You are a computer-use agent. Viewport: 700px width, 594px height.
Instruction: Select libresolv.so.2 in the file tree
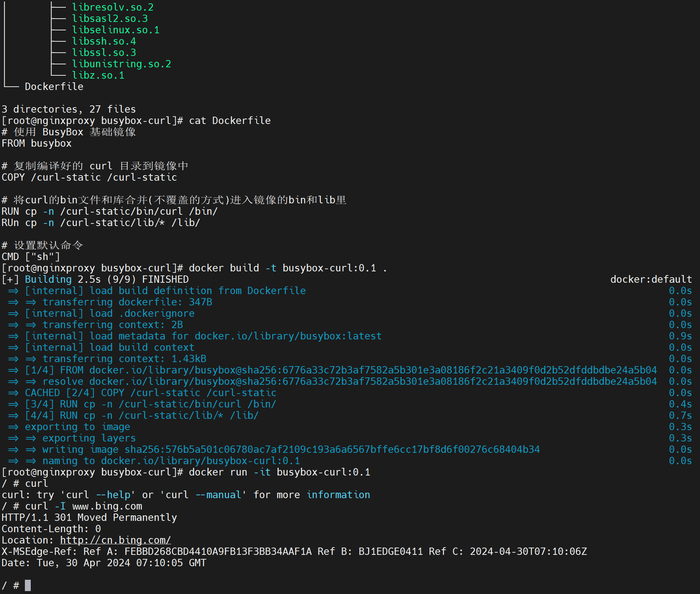[113, 7]
